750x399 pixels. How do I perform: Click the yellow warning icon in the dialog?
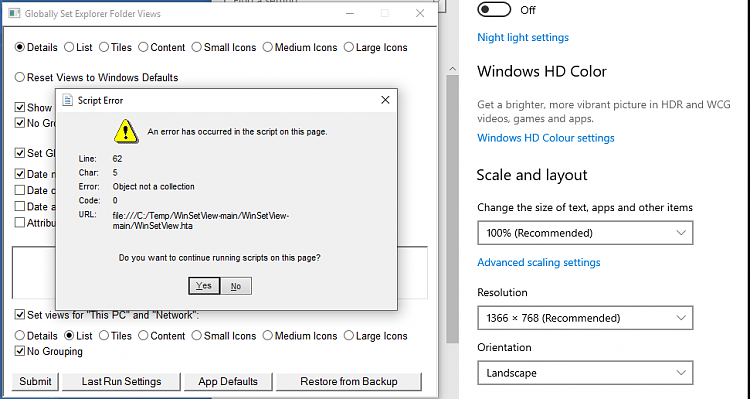126,131
